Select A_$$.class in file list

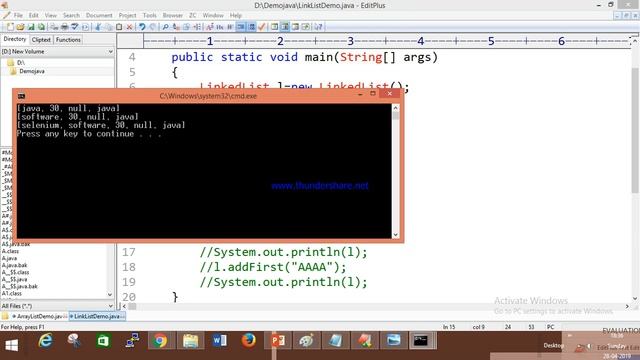click(x=15, y=272)
